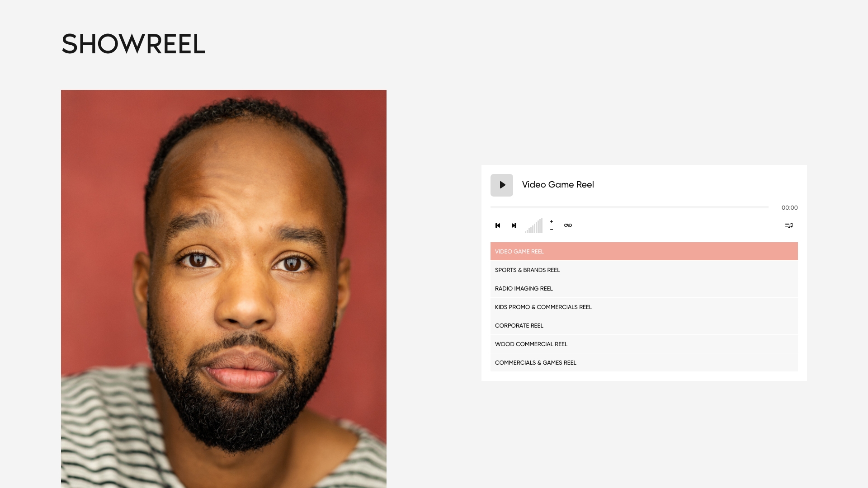Increase volume with the plus icon
Viewport: 868px width, 488px height.
coord(552,221)
